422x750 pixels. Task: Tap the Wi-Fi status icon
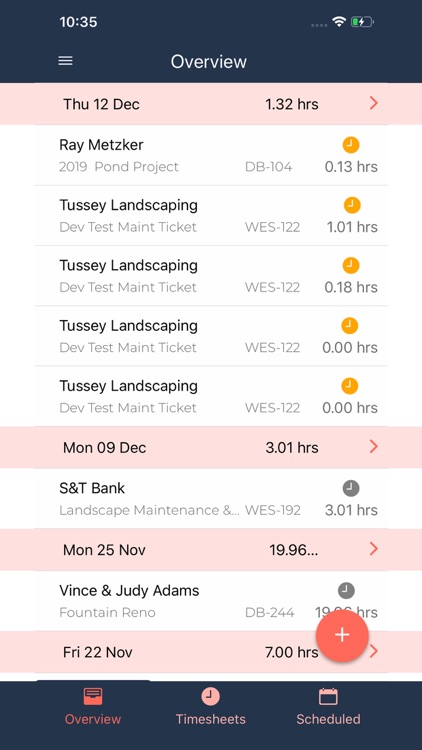click(339, 22)
